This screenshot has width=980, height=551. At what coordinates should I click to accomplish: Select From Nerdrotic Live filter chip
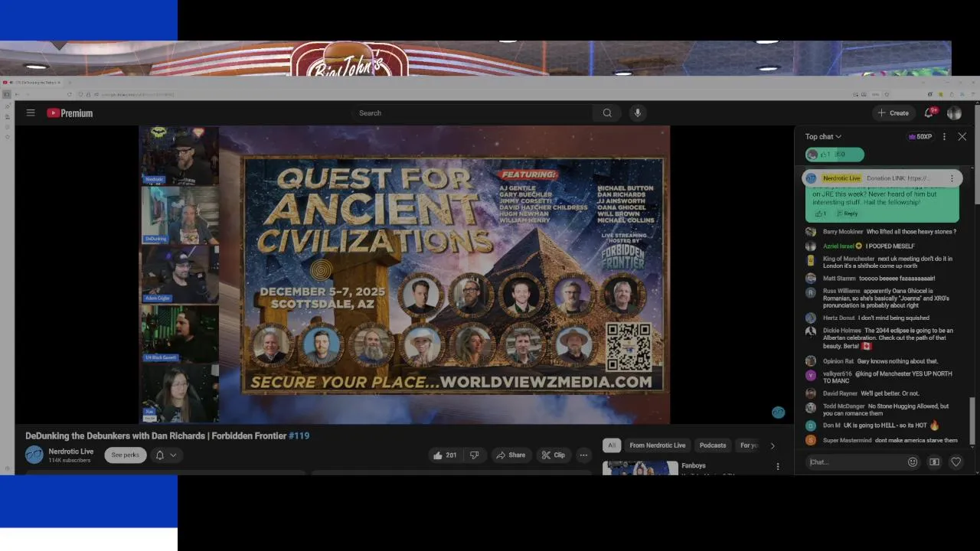coord(657,445)
